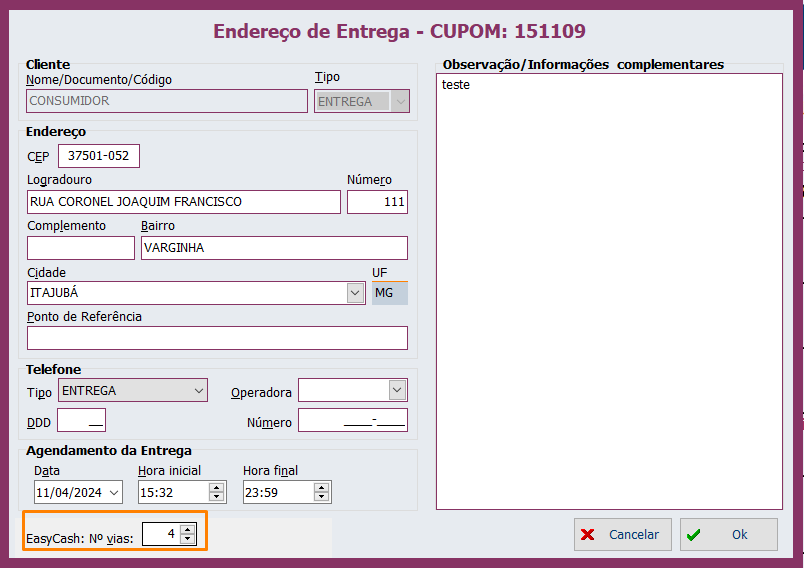The height and width of the screenshot is (568, 804).
Task: Click the Observação text area
Action: point(609,290)
